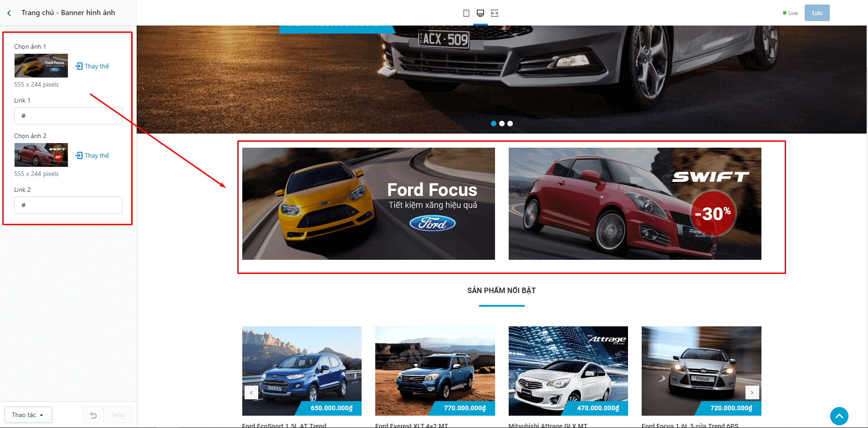Show previous featured product with left arrow
Screen dimensions: 868x428
pos(251,392)
